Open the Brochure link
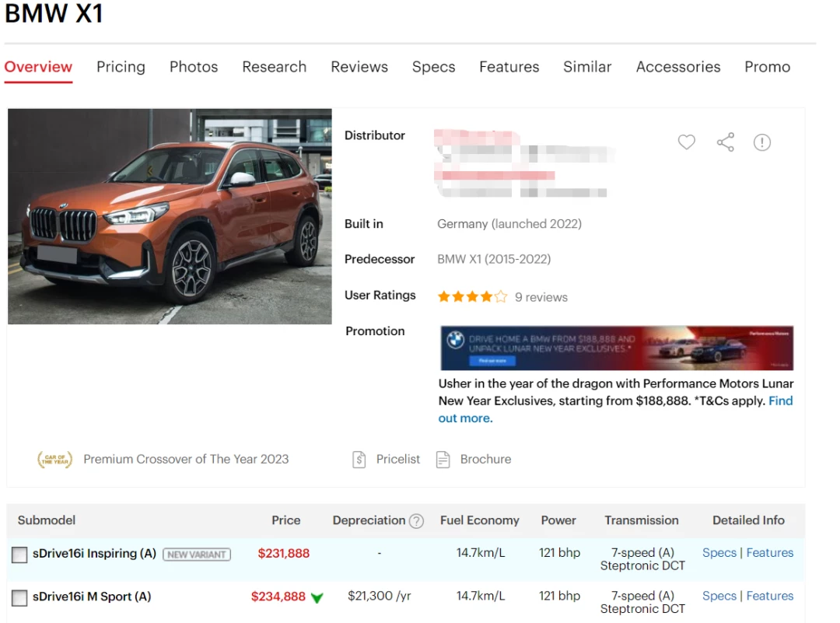The image size is (840, 623). point(485,460)
